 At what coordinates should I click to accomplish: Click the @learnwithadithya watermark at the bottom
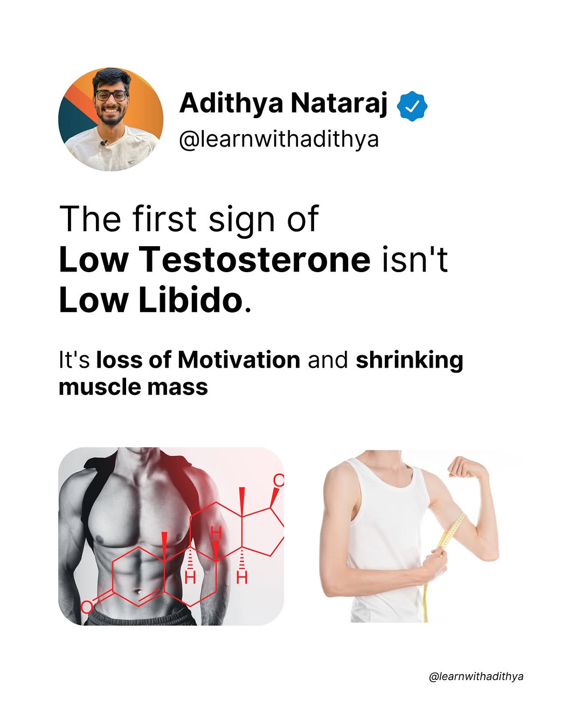pyautogui.click(x=476, y=676)
